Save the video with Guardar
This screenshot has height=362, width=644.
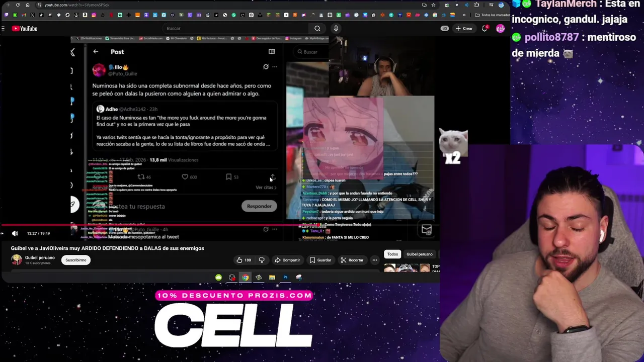pos(320,260)
